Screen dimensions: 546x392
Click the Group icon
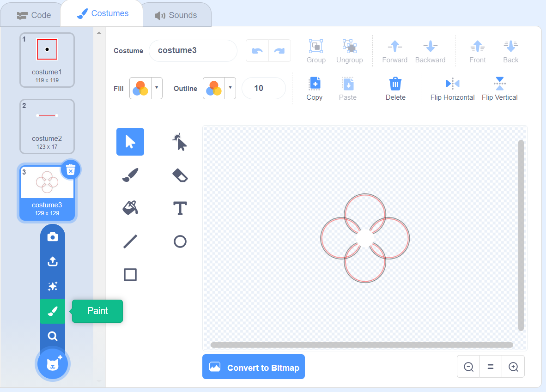pos(316,46)
